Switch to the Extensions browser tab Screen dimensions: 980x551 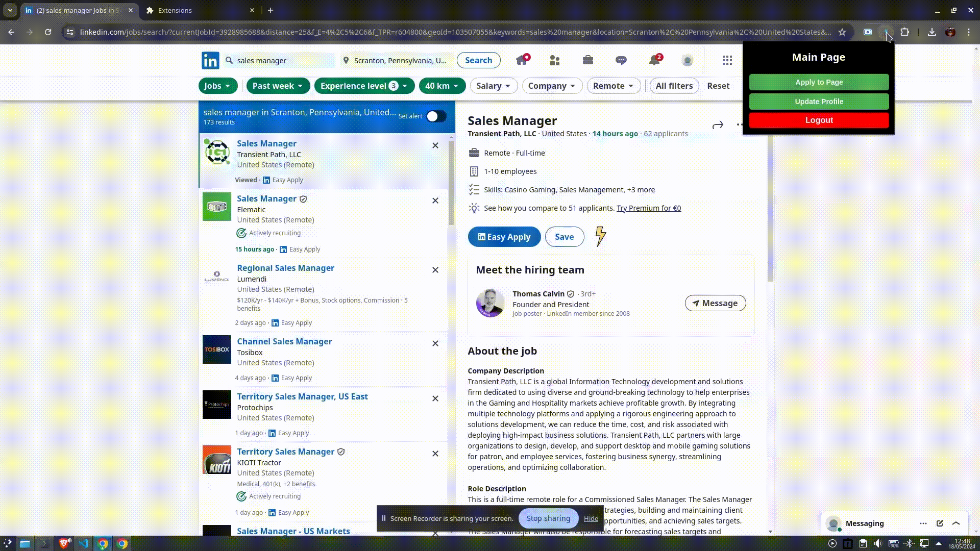tap(199, 10)
